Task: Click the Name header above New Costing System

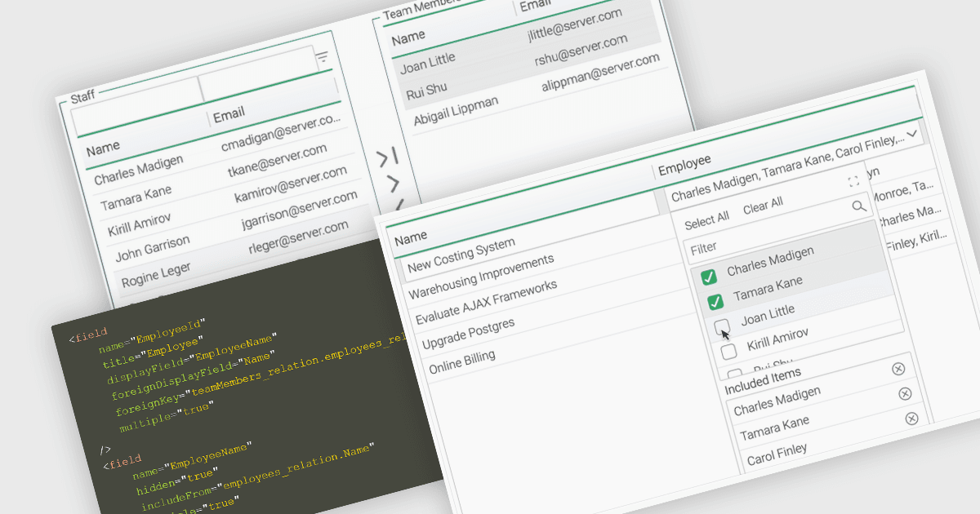Action: [411, 238]
